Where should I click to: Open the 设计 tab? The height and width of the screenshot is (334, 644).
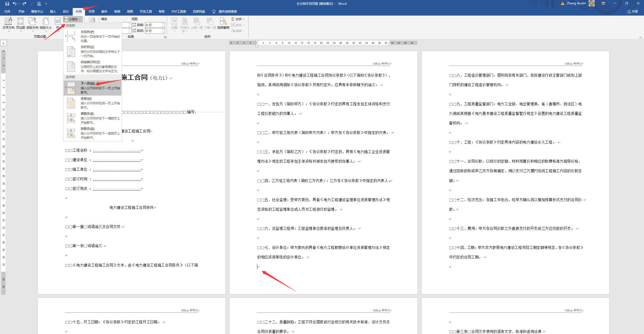pos(66,11)
